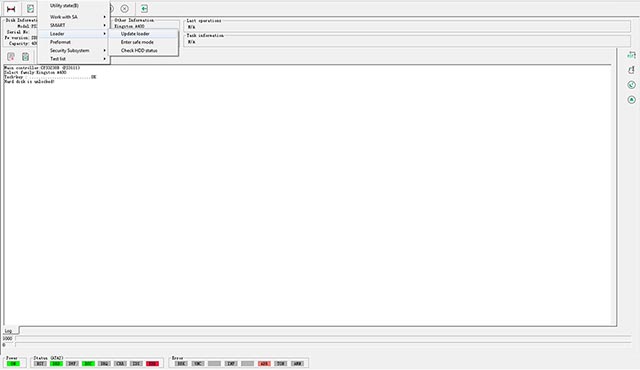Click the Last operations N/A field

[407, 27]
